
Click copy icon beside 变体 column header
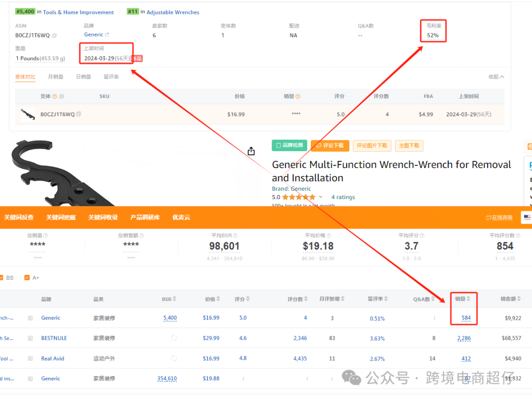pyautogui.click(x=62, y=97)
